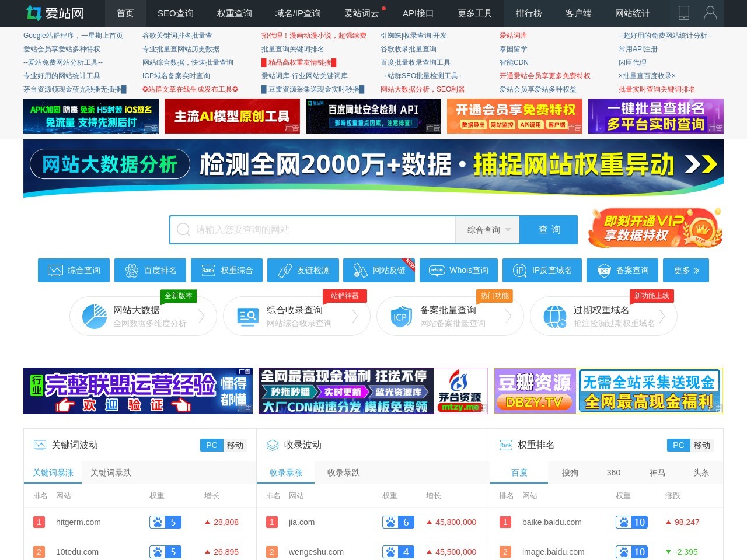This screenshot has width=747, height=560.
Task: Click the 查询 search button
Action: [x=549, y=230]
